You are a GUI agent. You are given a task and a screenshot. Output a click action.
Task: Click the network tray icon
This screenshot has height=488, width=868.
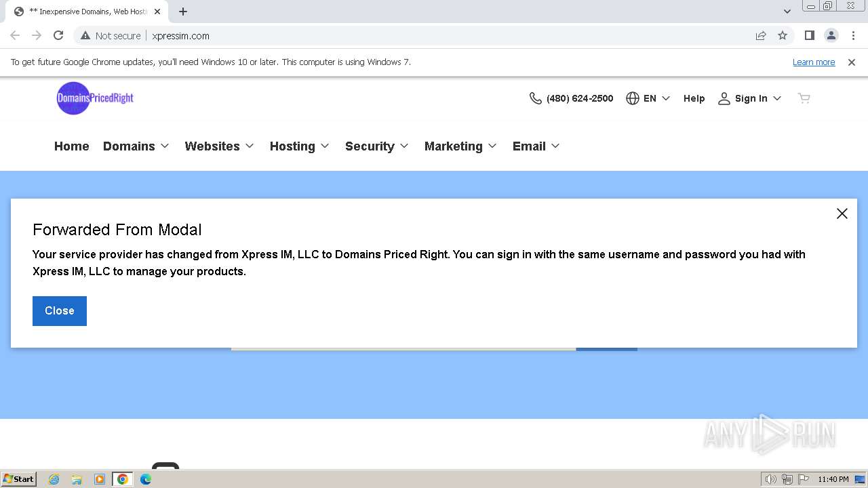pyautogui.click(x=787, y=479)
